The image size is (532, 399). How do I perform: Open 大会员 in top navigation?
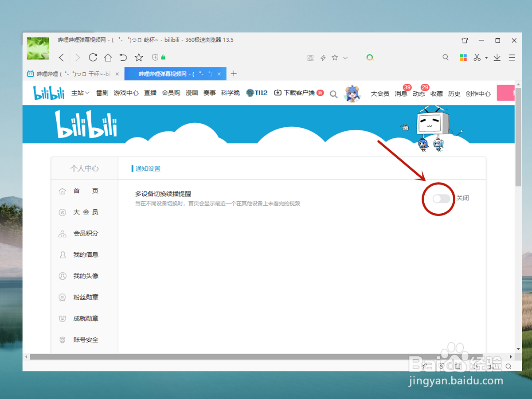pyautogui.click(x=380, y=94)
